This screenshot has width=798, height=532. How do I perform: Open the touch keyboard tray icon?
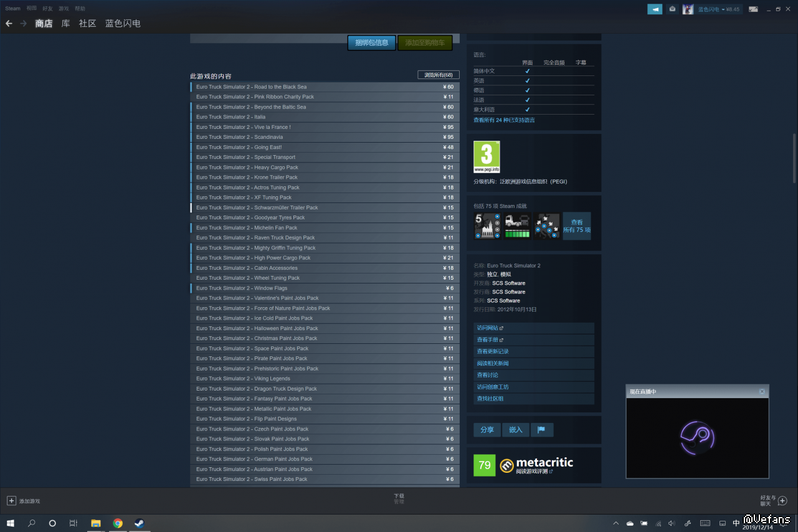705,523
